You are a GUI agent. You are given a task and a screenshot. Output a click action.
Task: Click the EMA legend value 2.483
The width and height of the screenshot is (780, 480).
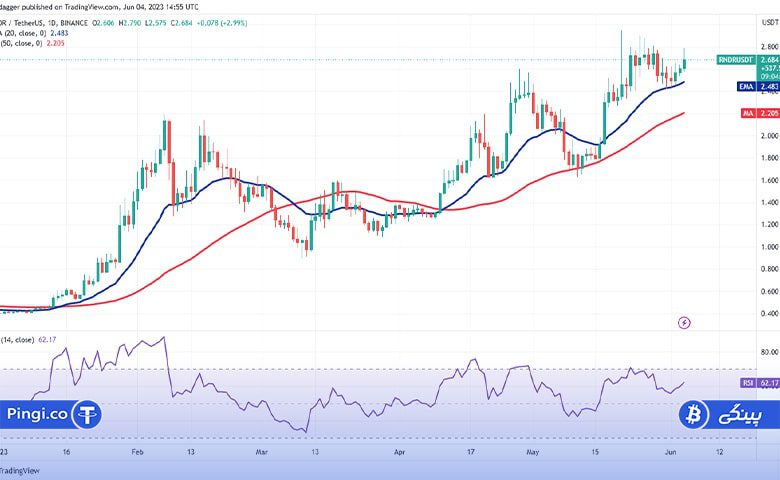pyautogui.click(x=59, y=33)
